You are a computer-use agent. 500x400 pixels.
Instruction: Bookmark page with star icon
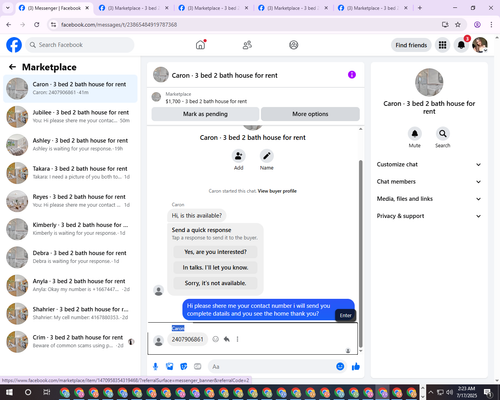coord(458,24)
